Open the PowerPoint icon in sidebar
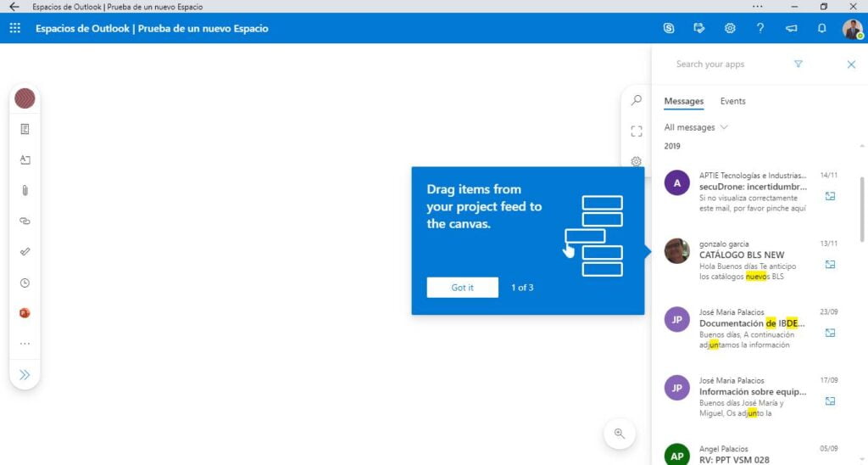 [25, 313]
